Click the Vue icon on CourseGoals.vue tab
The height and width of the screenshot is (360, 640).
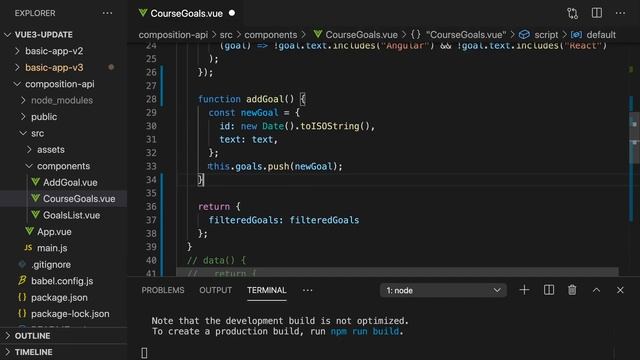(143, 13)
